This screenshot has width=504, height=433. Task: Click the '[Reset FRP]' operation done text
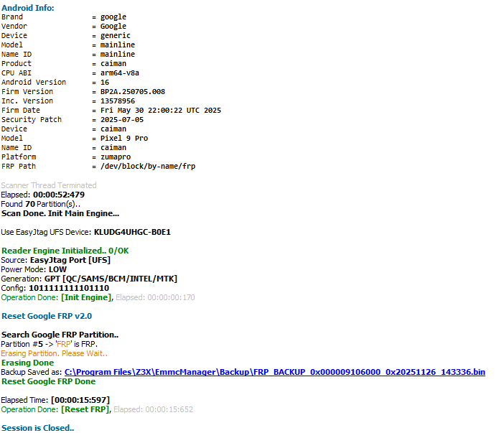click(x=85, y=409)
